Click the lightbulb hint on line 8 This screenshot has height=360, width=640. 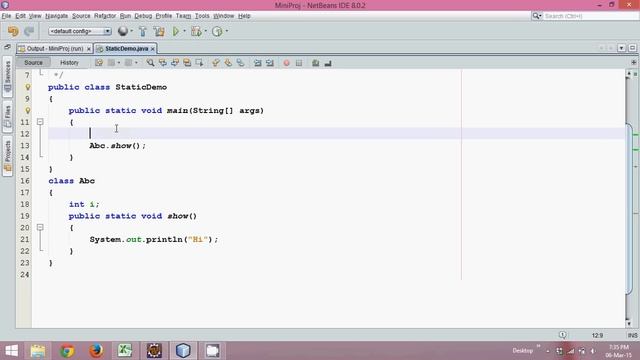(x=27, y=87)
